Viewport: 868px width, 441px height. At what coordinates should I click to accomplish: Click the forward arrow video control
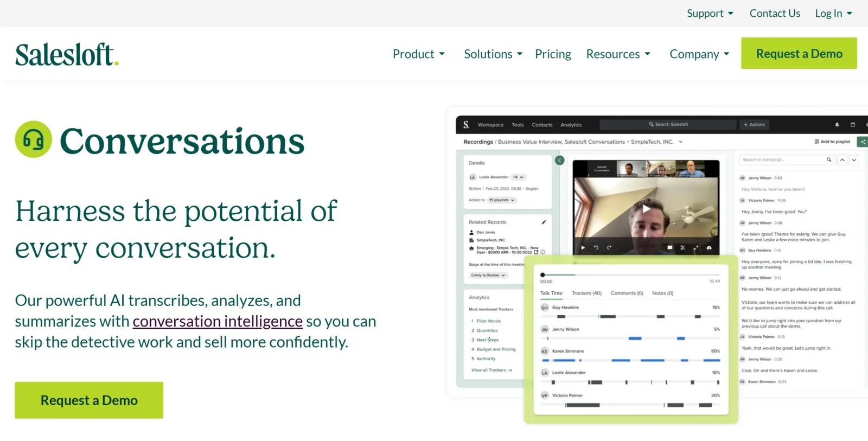[x=609, y=247]
